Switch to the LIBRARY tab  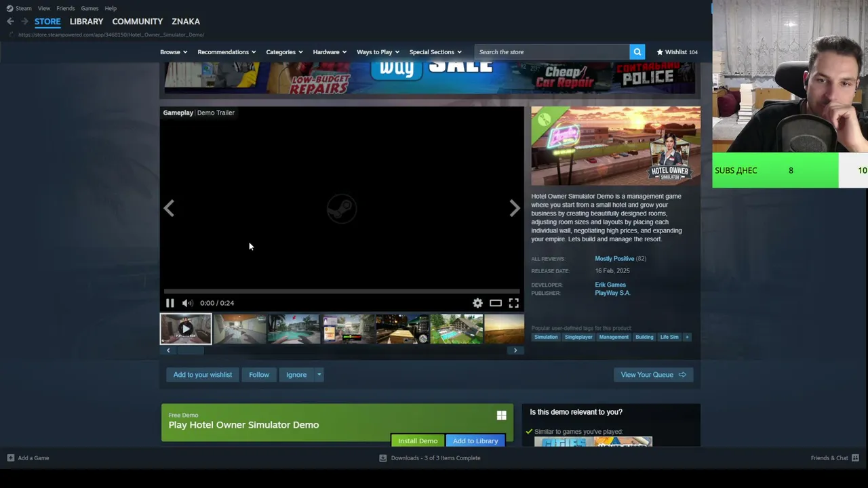[x=86, y=22]
